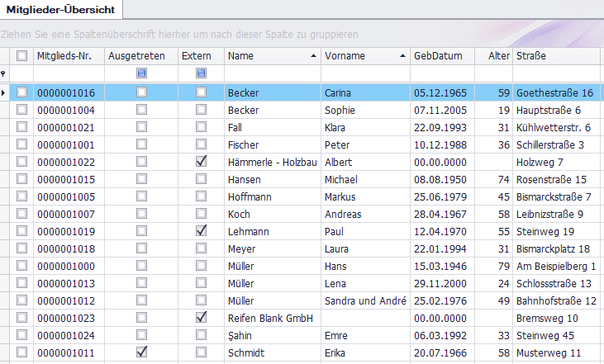Uncheck Ausgetreten for Schmidt Erika
Image resolution: width=604 pixels, height=364 pixels.
pyautogui.click(x=141, y=352)
